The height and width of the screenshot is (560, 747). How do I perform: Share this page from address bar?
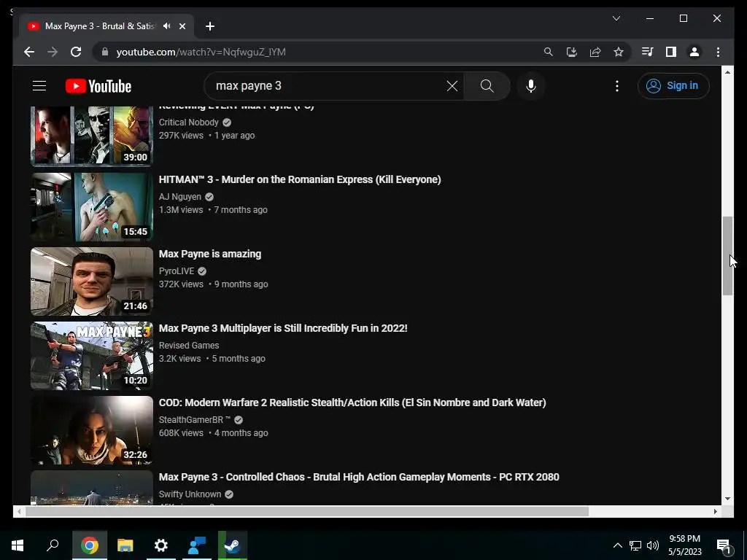[x=595, y=52]
